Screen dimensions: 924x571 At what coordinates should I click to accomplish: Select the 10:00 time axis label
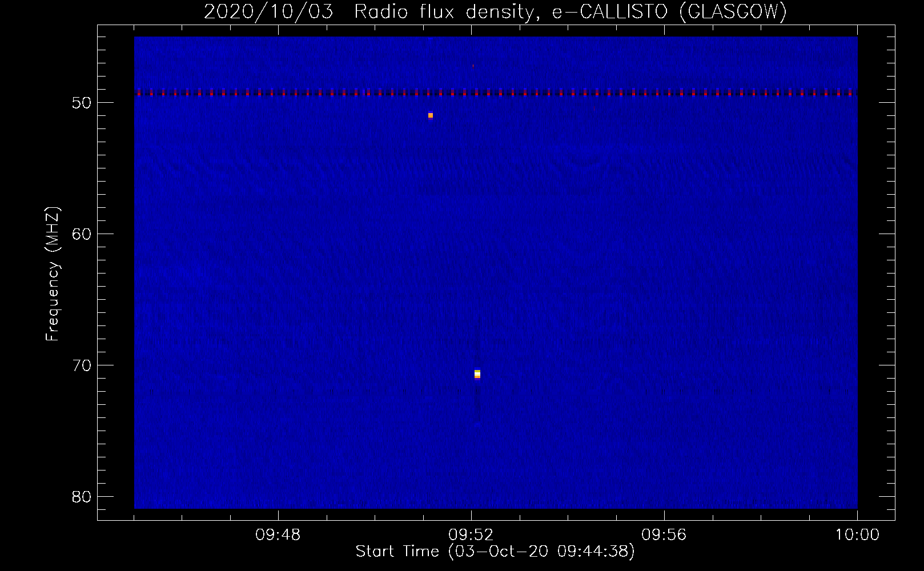pos(857,535)
